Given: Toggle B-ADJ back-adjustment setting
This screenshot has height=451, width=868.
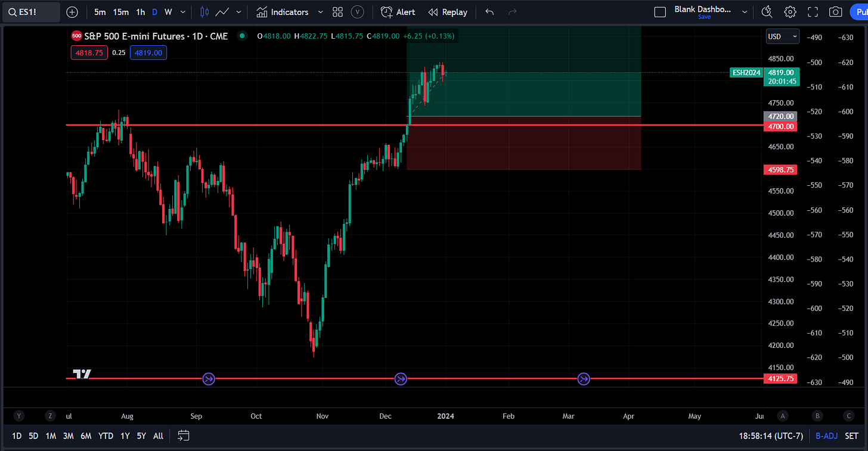Looking at the screenshot, I should [826, 436].
